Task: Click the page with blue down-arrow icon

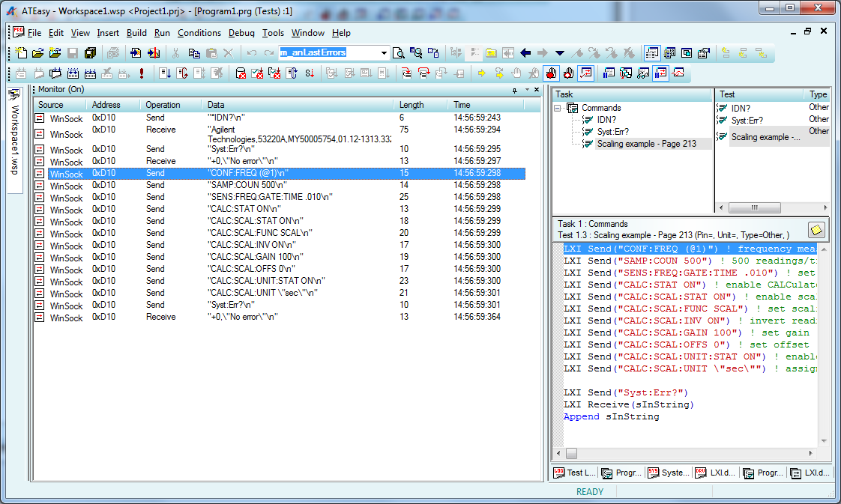Action: (165, 73)
